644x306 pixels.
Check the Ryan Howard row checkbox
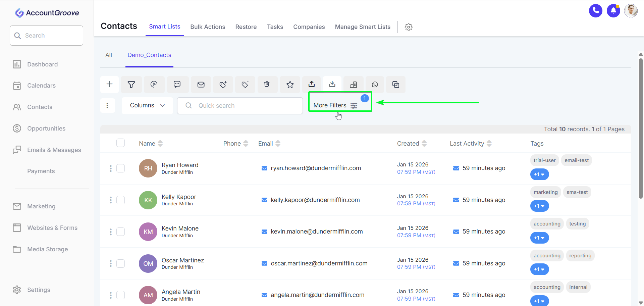121,168
